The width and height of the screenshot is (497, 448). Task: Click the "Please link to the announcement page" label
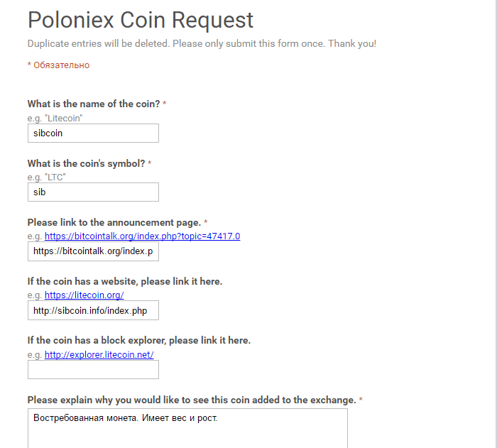(114, 222)
